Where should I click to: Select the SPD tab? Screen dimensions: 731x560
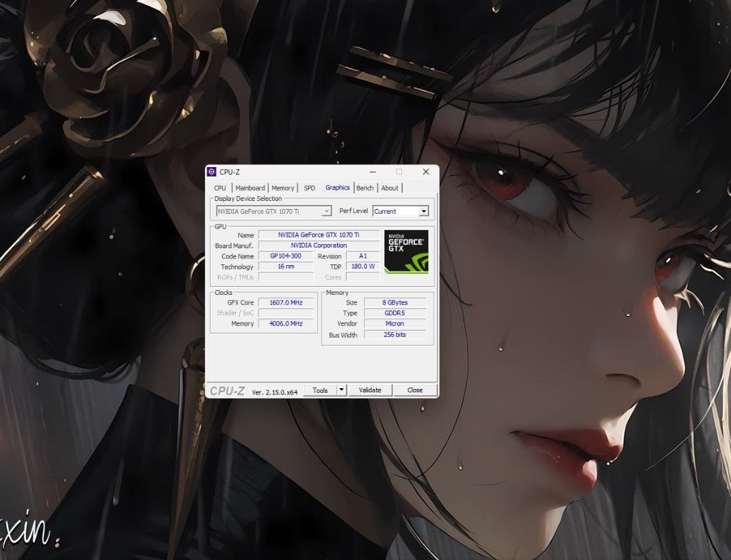309,188
